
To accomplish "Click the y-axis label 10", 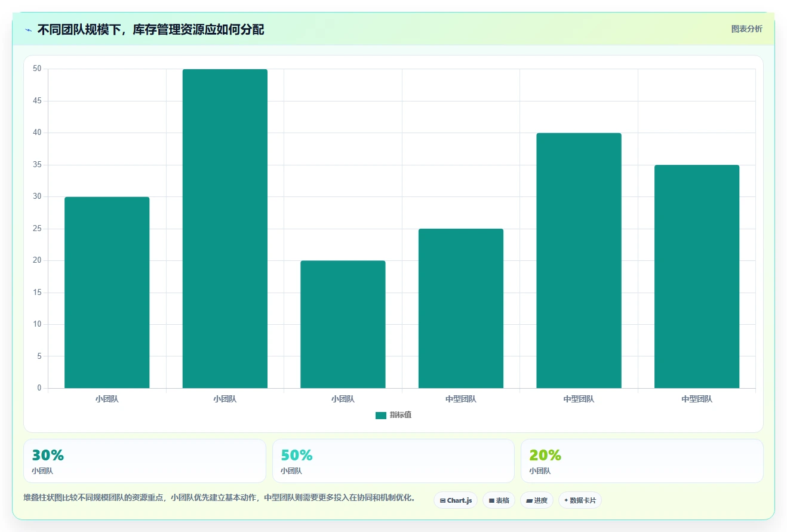I will click(x=37, y=324).
